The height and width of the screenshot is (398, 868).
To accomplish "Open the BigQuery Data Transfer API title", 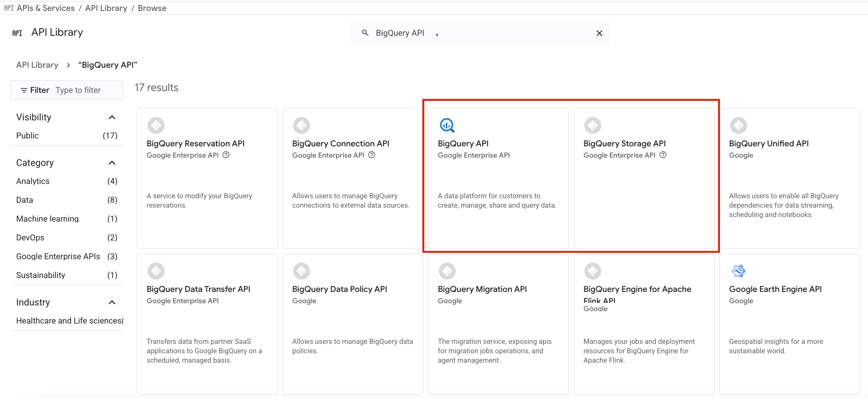I will (198, 289).
